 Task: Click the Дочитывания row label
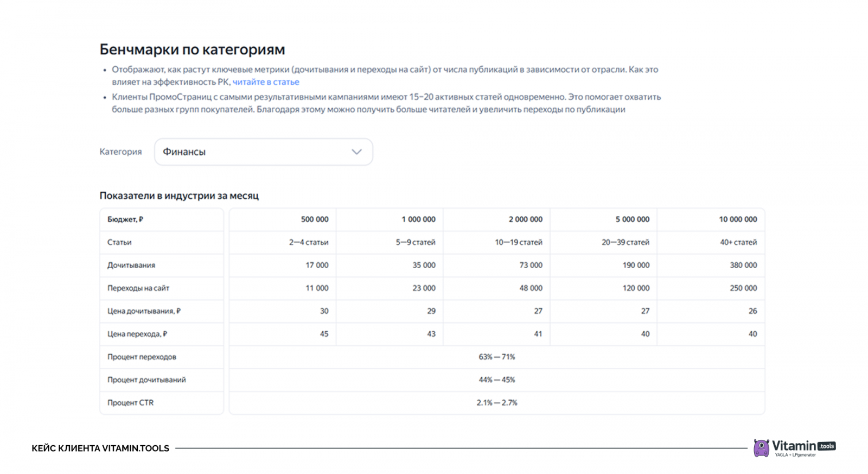coord(131,266)
